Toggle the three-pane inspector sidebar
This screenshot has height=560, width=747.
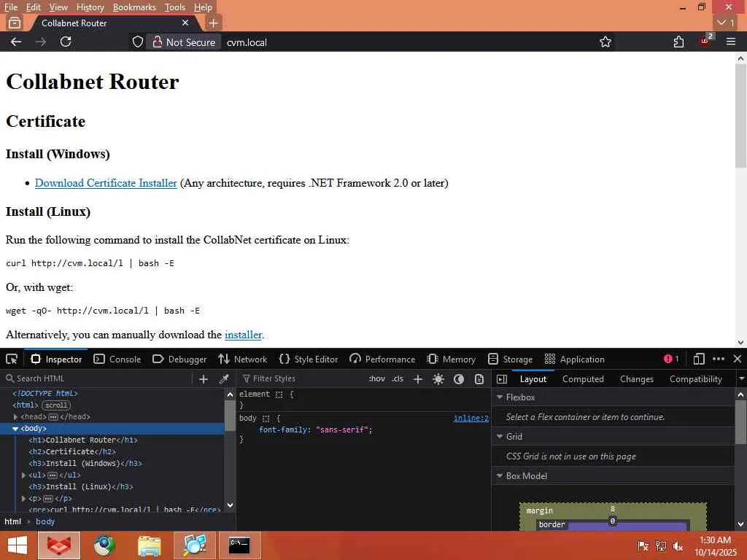click(502, 379)
